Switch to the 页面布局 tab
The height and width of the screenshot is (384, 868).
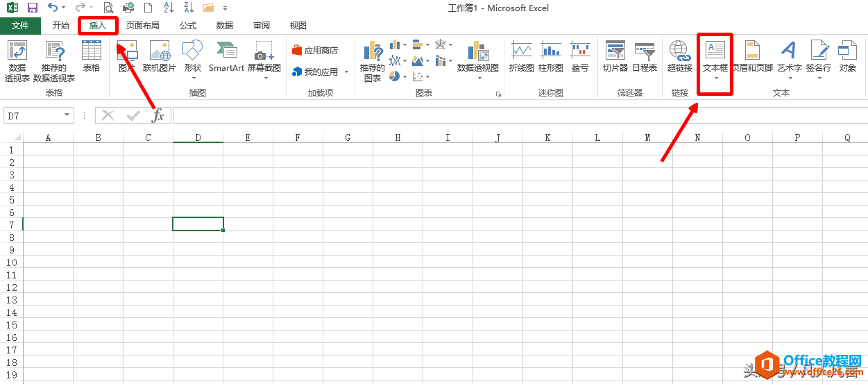tap(142, 26)
